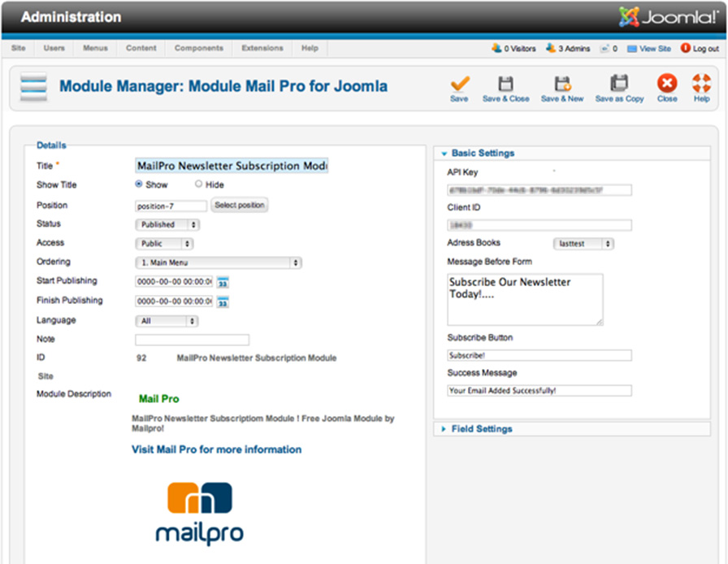Click the Finish Publishing date field
This screenshot has width=728, height=564.
(174, 301)
